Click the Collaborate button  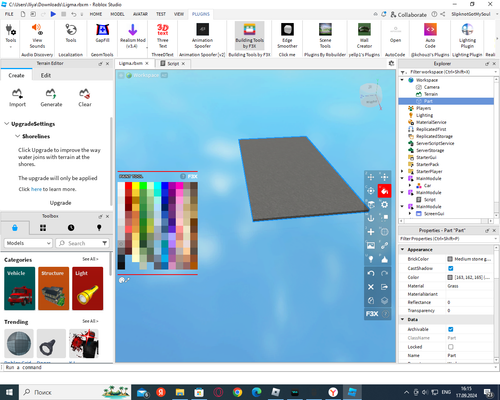click(409, 14)
